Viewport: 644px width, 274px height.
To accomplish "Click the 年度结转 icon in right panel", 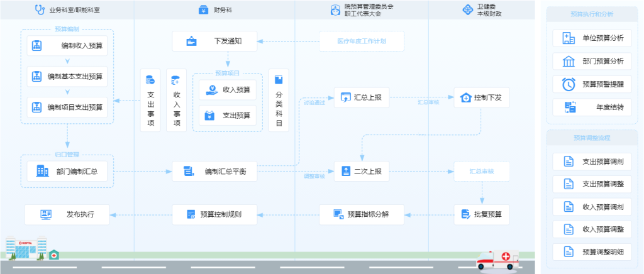I will point(569,107).
